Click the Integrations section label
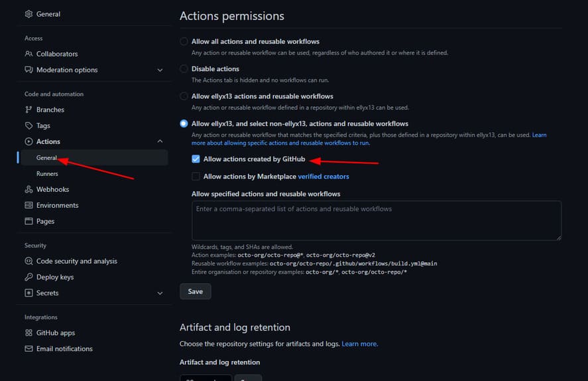This screenshot has height=381, width=588. [x=41, y=317]
